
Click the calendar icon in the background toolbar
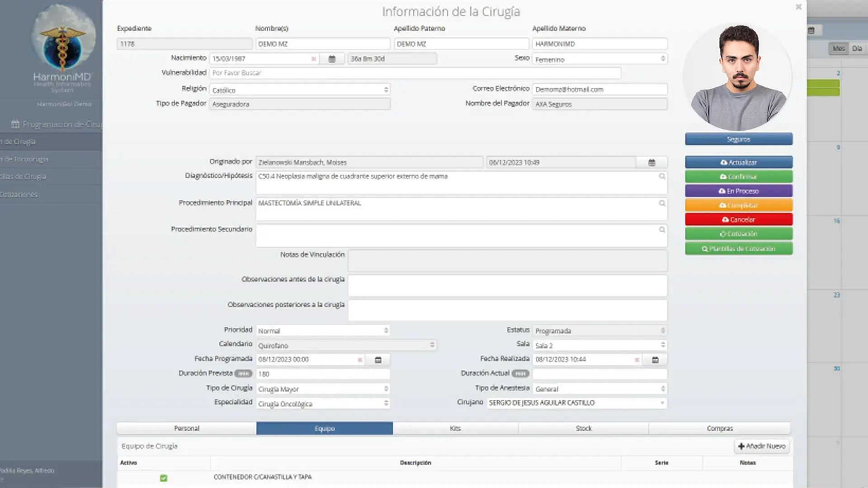811,30
